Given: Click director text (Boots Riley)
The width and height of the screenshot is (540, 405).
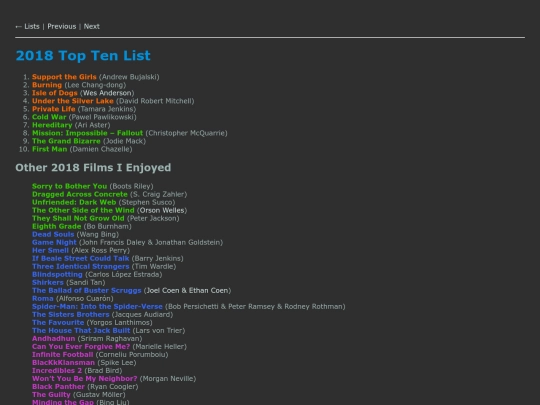Looking at the screenshot, I should [x=131, y=186].
